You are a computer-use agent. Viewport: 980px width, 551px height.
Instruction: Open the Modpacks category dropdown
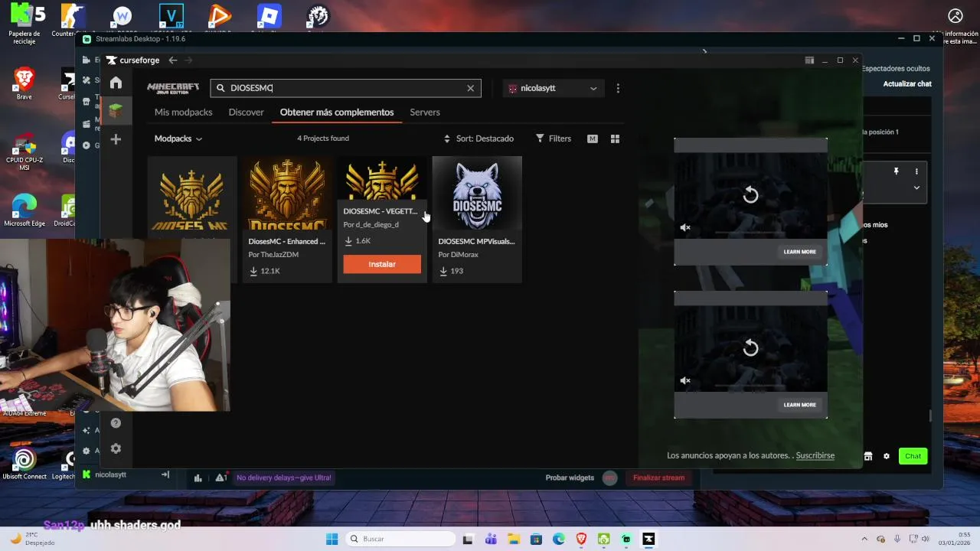click(178, 139)
